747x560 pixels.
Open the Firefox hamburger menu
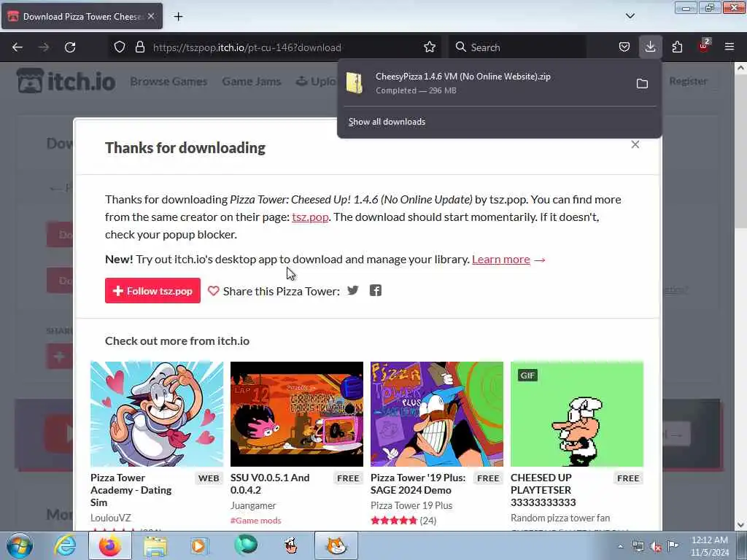point(729,47)
